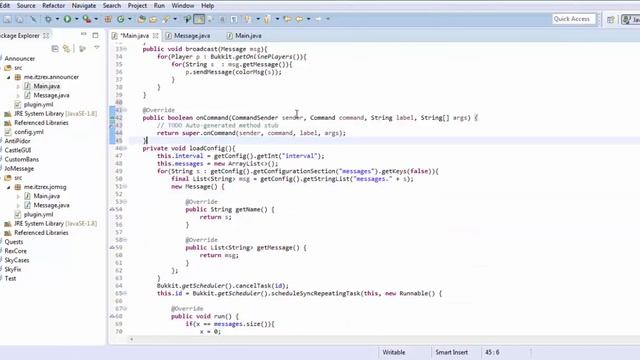Select config.yml in Announcer project
Viewport: 640px width, 360px height.
coord(29,132)
